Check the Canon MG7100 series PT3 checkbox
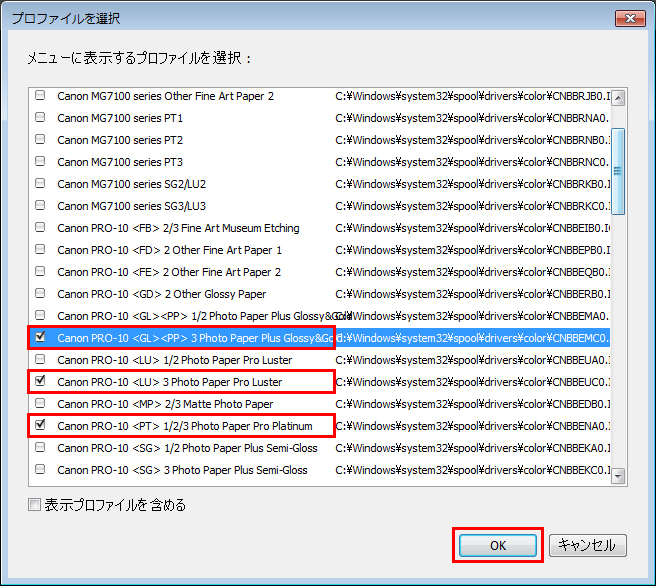 coord(40,161)
